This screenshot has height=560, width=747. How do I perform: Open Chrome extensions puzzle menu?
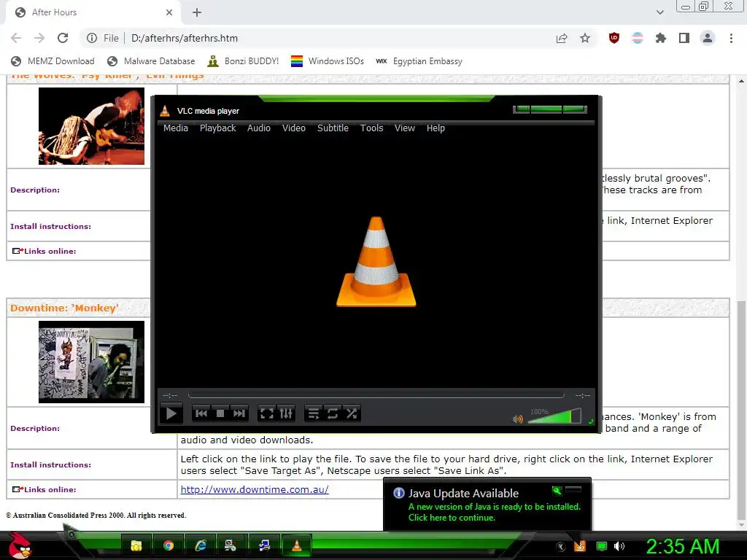[661, 38]
